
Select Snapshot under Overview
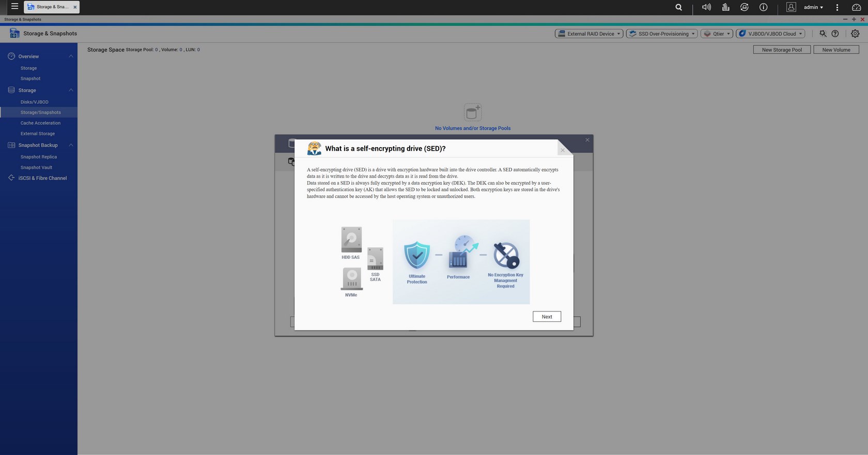coord(30,79)
